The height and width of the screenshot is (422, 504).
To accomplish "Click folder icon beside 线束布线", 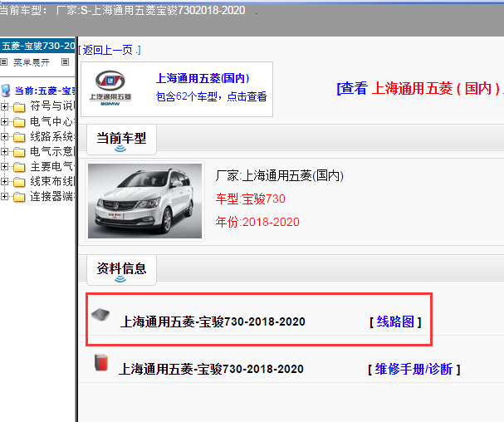I will click(x=19, y=182).
